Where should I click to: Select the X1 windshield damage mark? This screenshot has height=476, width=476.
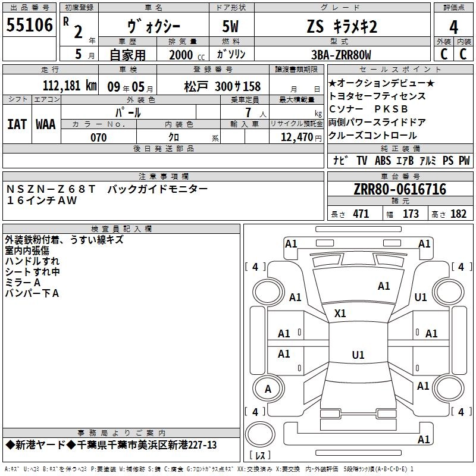(x=340, y=313)
